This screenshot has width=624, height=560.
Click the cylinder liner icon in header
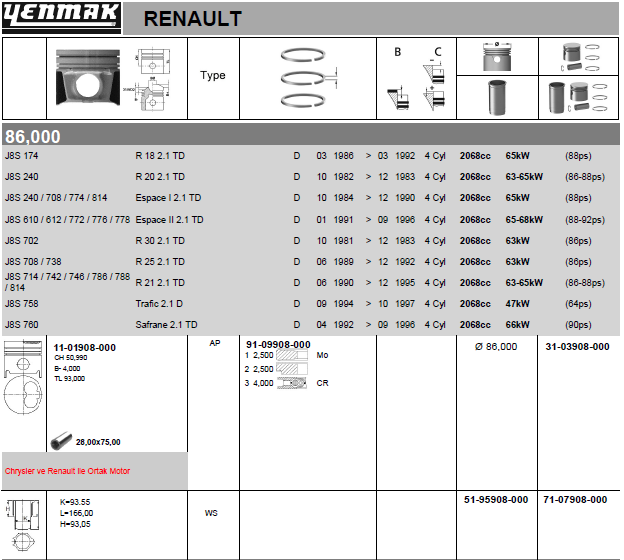tap(496, 98)
